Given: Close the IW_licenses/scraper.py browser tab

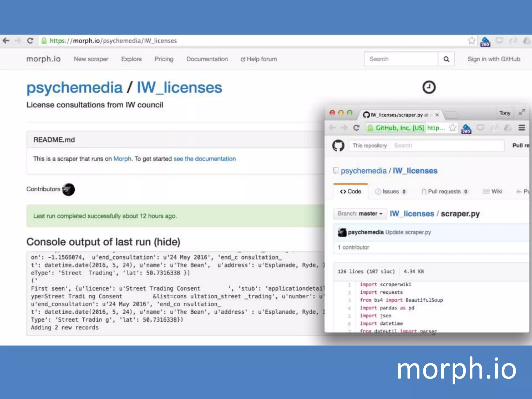Looking at the screenshot, I should pos(437,115).
